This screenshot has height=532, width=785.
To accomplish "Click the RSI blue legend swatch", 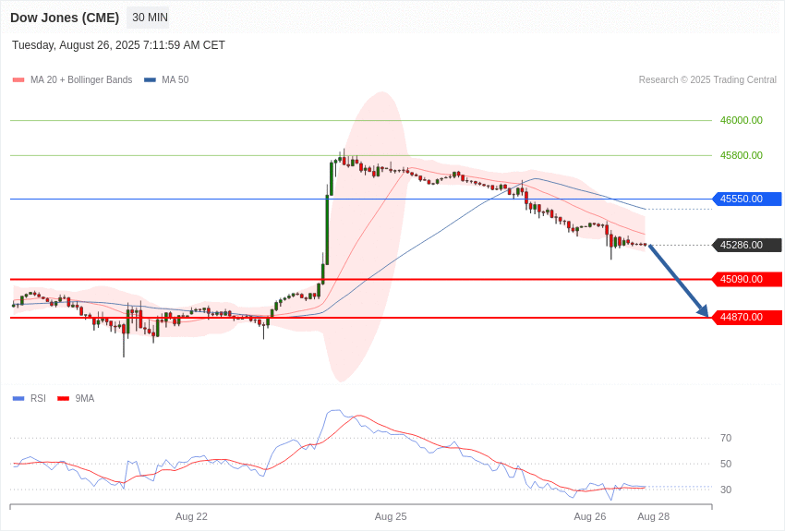I will tap(18, 398).
